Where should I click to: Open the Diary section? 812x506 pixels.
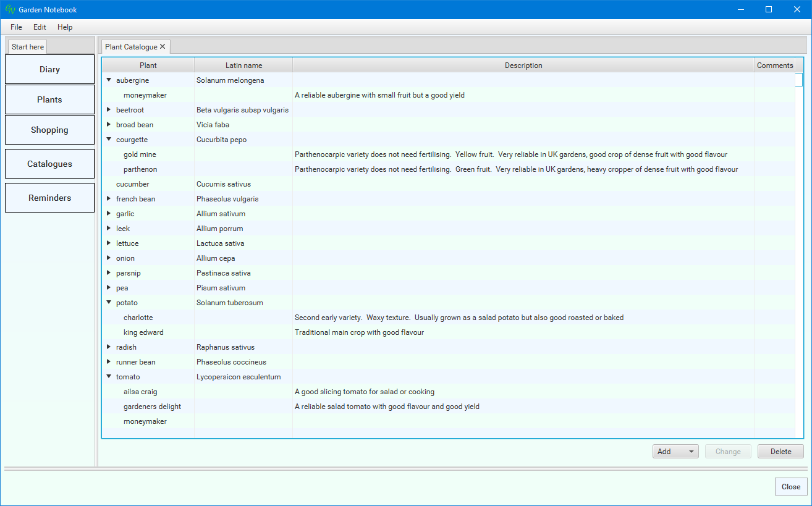(49, 70)
